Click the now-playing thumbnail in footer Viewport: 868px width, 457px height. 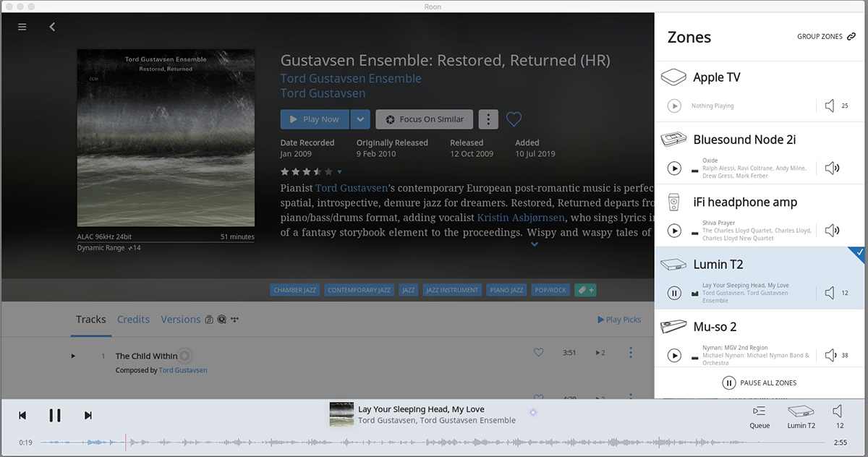click(x=341, y=415)
